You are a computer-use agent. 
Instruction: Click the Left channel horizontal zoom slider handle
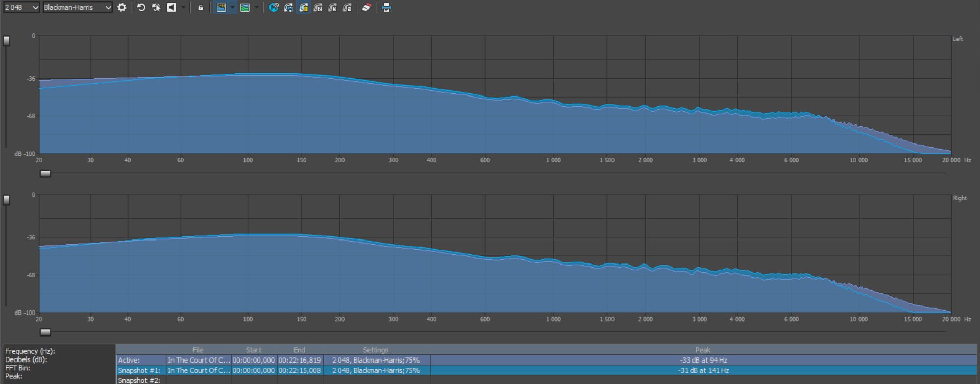pyautogui.click(x=45, y=174)
